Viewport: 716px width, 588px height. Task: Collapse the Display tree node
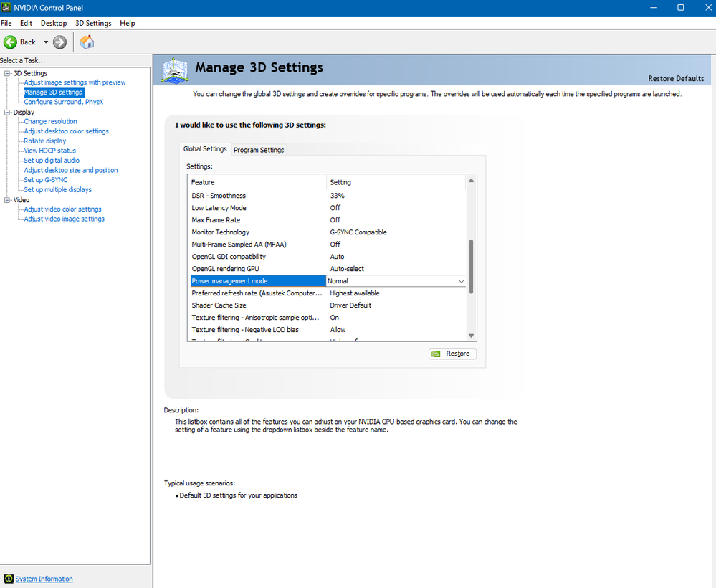coord(7,112)
